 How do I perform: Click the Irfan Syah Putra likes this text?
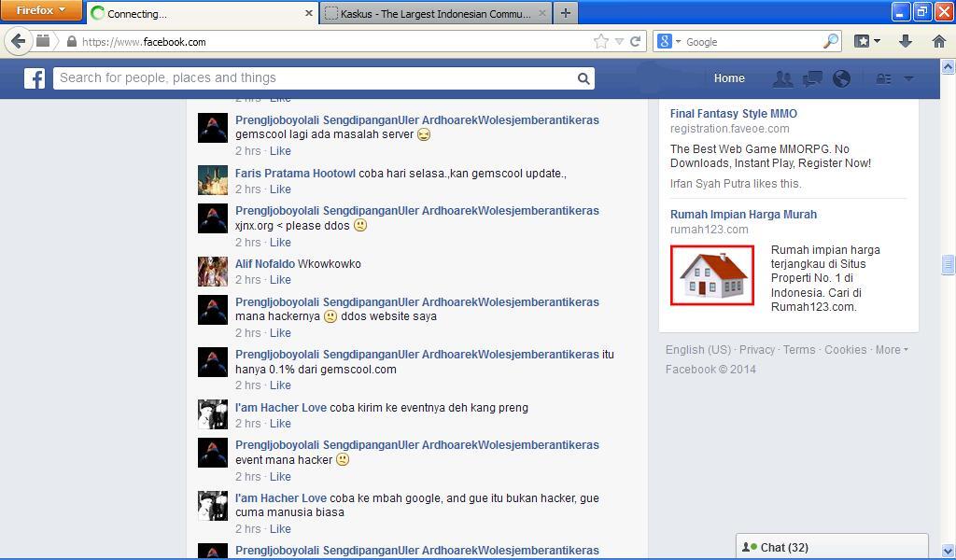[x=736, y=184]
